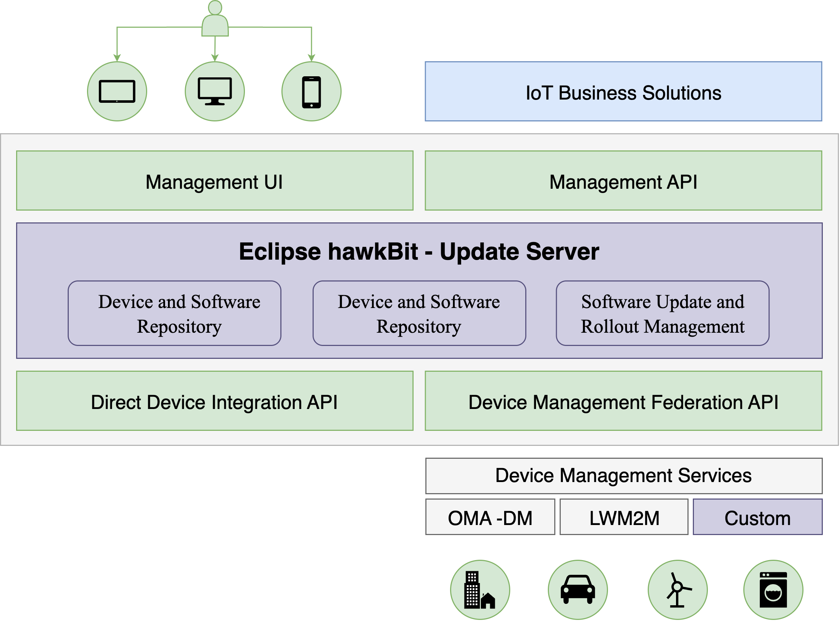
Task: Select the Device Management Services box
Action: click(624, 476)
